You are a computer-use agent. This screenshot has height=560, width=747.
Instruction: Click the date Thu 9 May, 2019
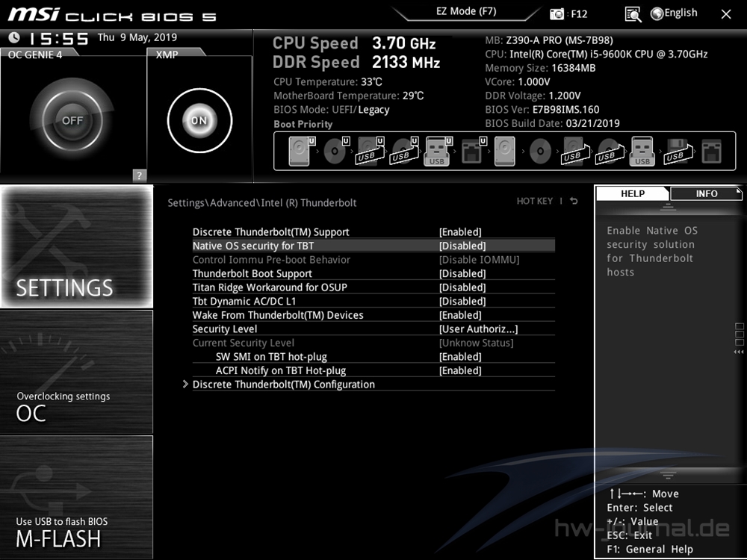pyautogui.click(x=137, y=37)
